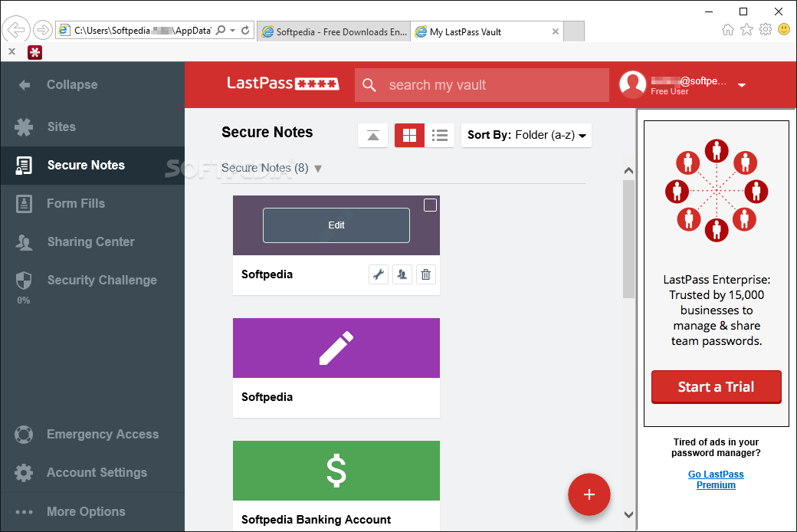
Task: Click Edit on the Softpedia note
Action: tap(336, 225)
